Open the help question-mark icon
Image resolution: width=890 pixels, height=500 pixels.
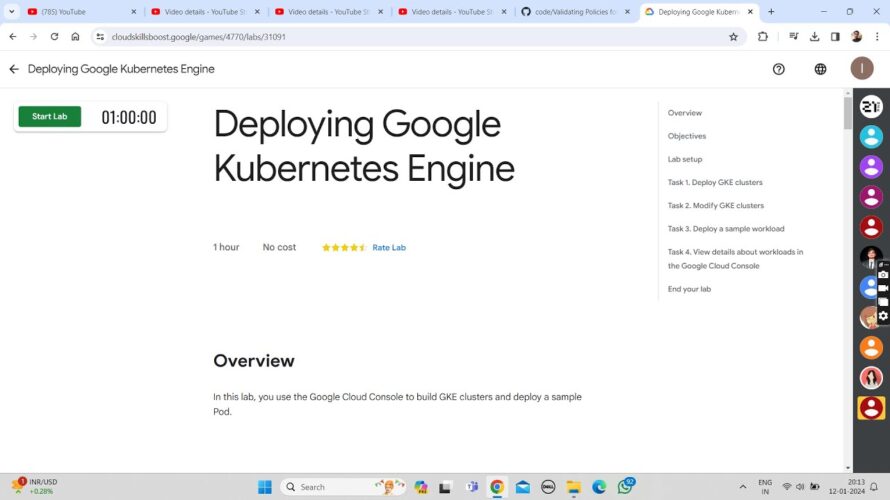[779, 69]
